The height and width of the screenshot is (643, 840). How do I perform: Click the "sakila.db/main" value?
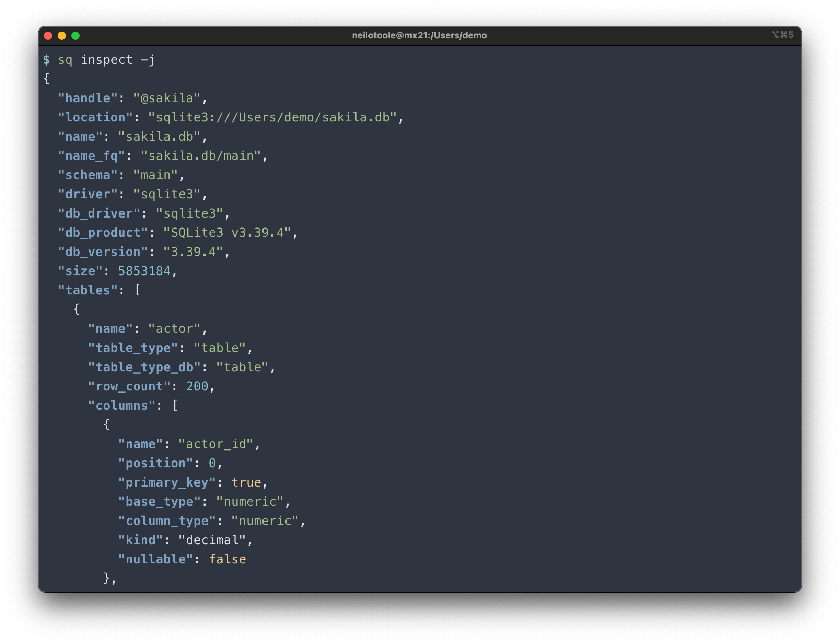click(201, 156)
